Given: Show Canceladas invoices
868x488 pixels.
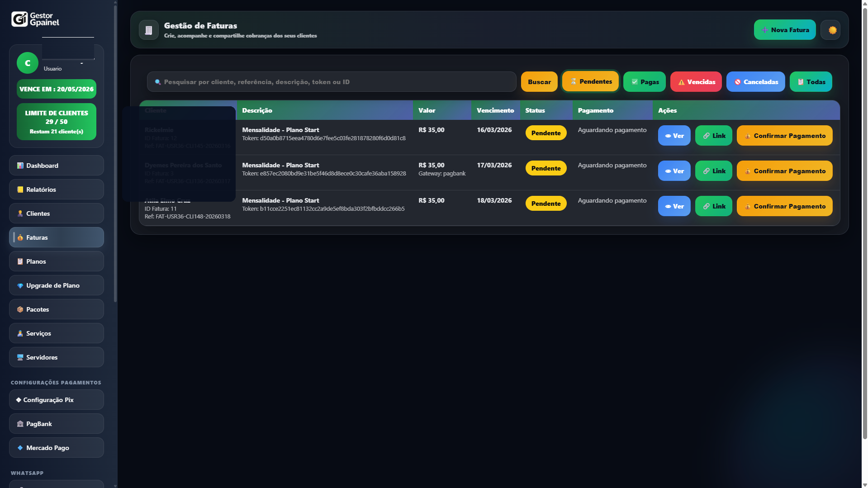Looking at the screenshot, I should pos(755,82).
